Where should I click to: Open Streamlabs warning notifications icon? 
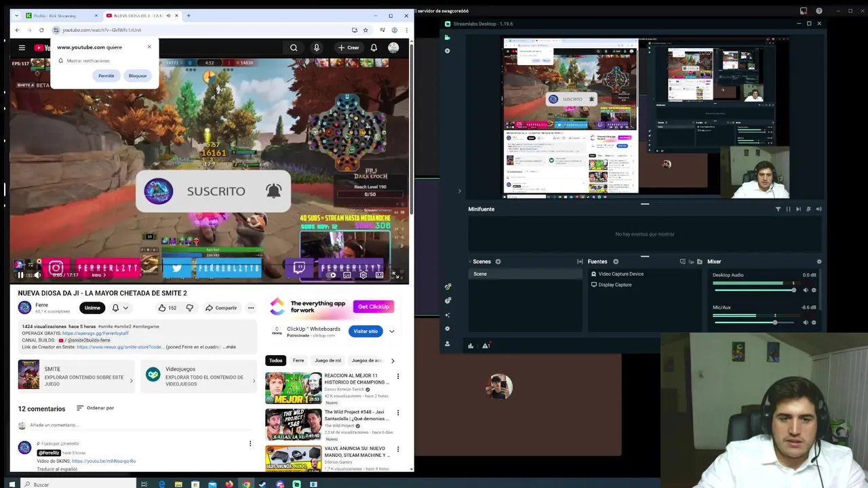pos(486,346)
